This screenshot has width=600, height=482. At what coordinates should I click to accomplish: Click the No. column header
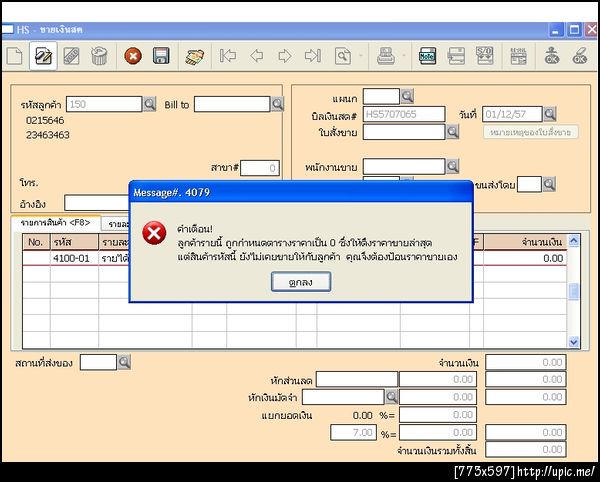click(x=36, y=242)
